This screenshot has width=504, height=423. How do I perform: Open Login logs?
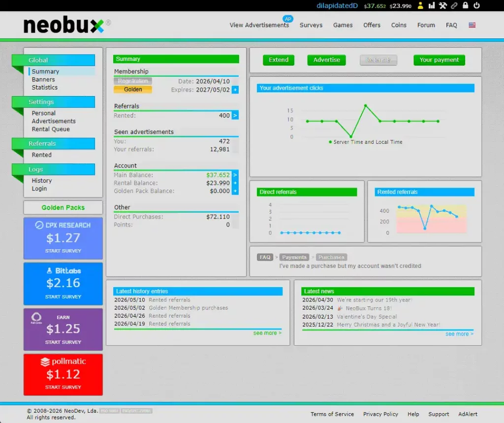click(39, 189)
